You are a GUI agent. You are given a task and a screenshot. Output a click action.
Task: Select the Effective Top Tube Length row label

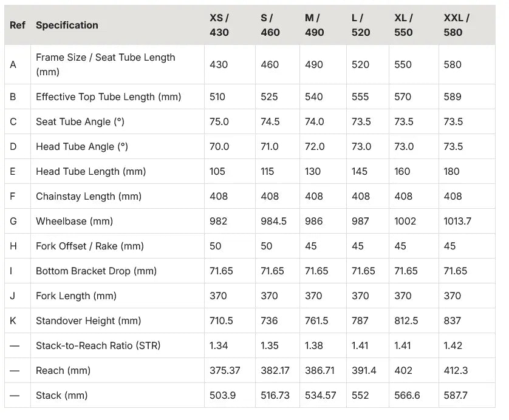(x=109, y=97)
